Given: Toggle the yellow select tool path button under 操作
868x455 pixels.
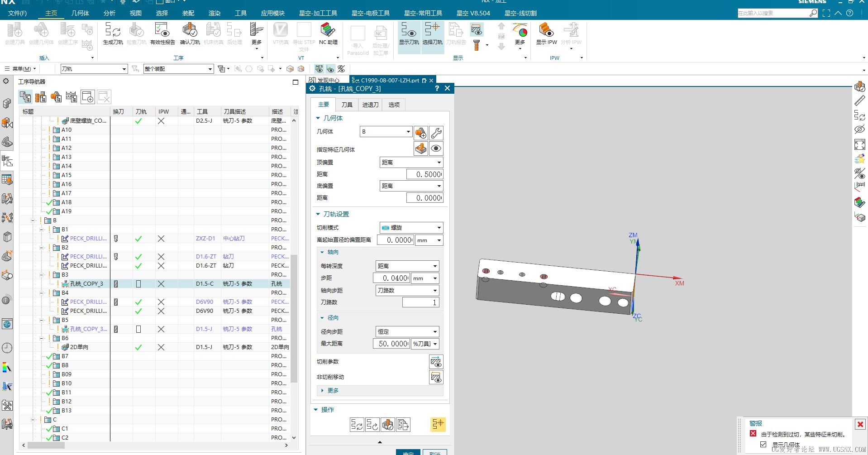Looking at the screenshot, I should (438, 424).
